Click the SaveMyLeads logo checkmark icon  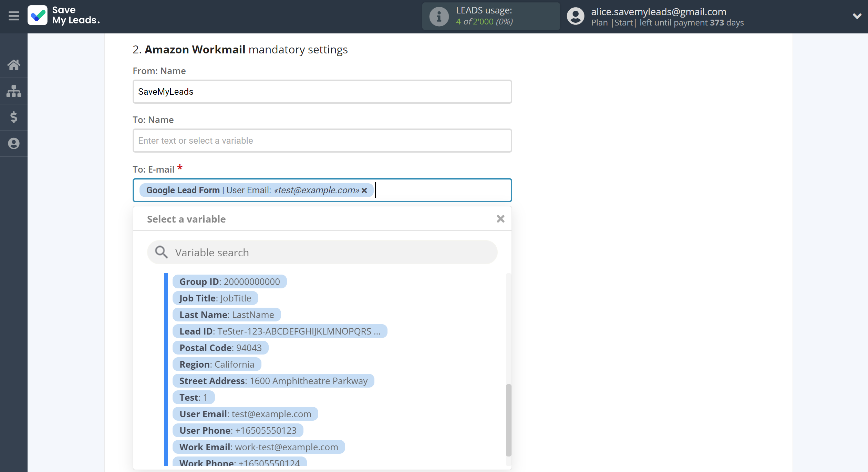tap(37, 16)
